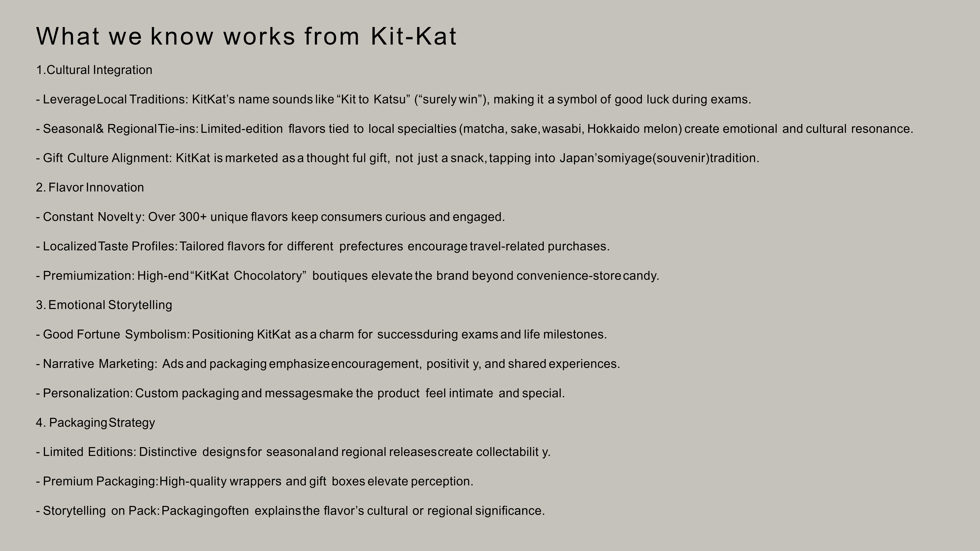Click the "Localized Taste Profiles" bullet
This screenshot has height=551, width=980.
pyautogui.click(x=323, y=246)
